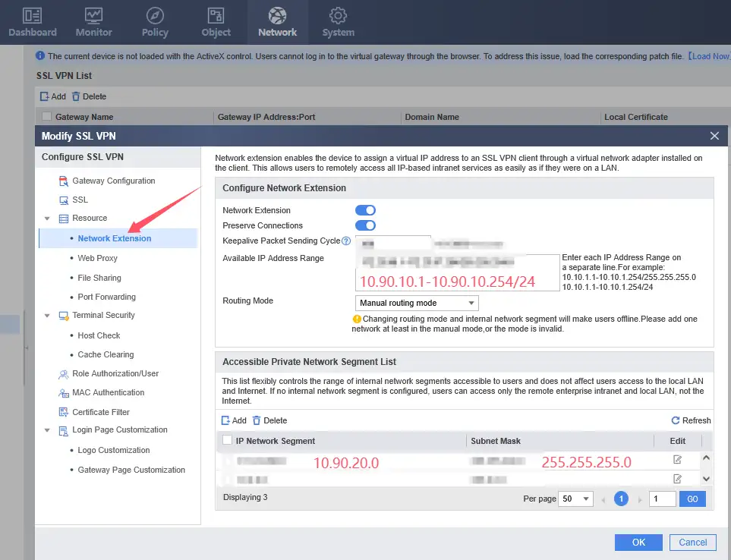Disable the Network Extension toggle
Image resolution: width=731 pixels, height=560 pixels.
pos(365,210)
